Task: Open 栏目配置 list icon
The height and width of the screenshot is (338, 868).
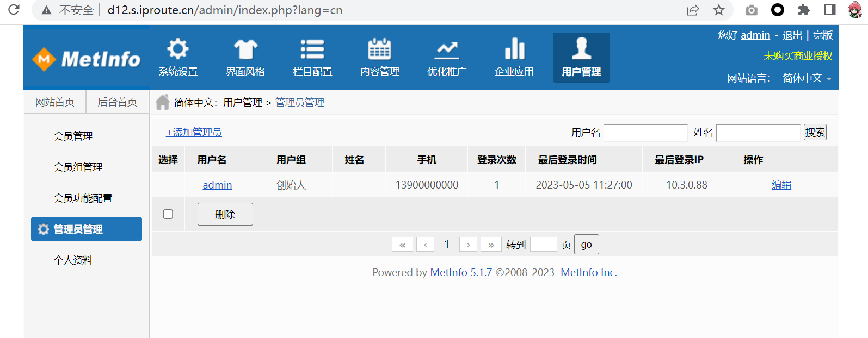Action: coord(312,49)
